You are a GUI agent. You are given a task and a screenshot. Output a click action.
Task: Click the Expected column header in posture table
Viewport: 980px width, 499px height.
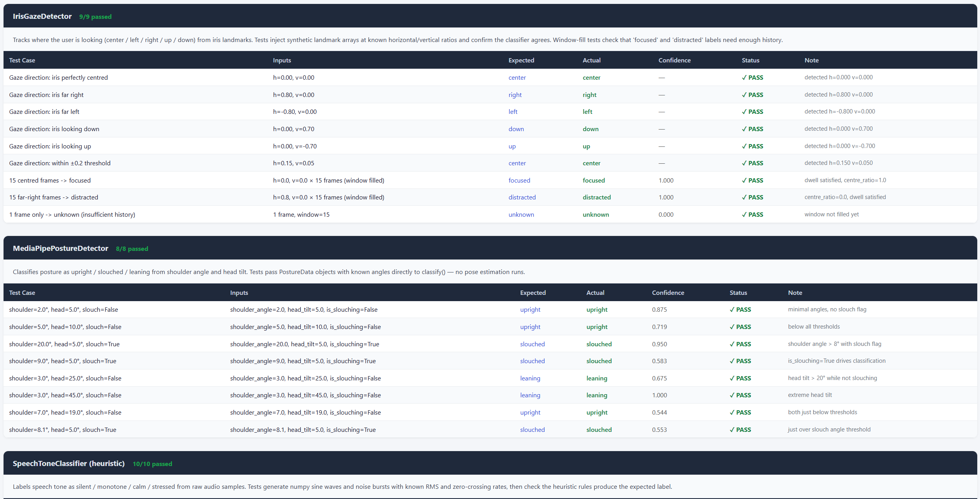coord(532,292)
